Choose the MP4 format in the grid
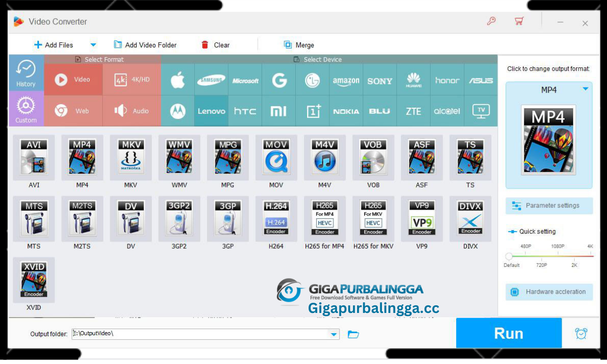Image resolution: width=607 pixels, height=364 pixels. (x=82, y=157)
